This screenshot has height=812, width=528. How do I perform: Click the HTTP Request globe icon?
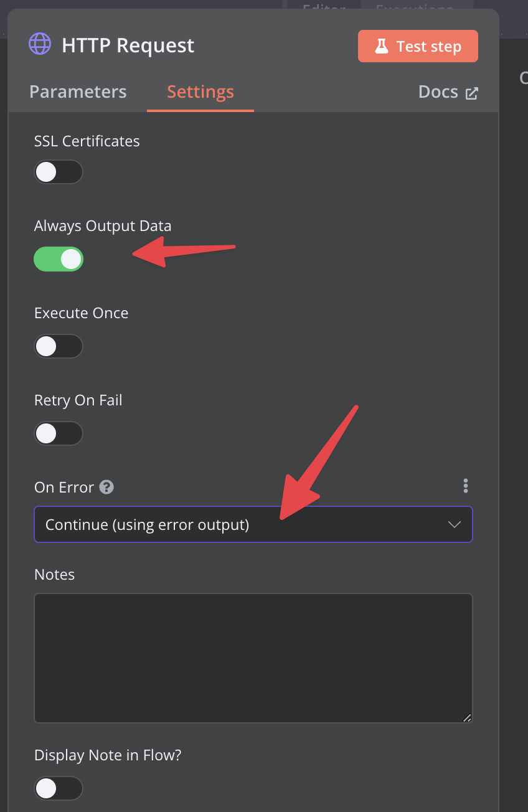(x=40, y=45)
